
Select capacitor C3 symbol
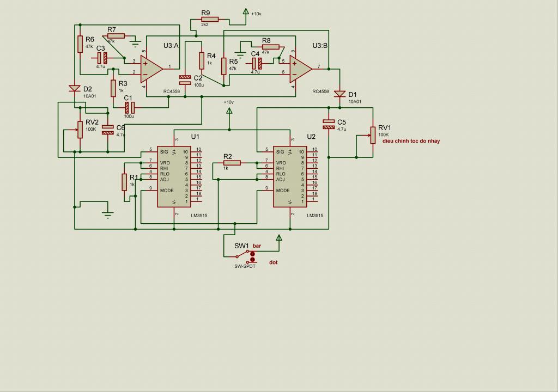pyautogui.click(x=103, y=58)
